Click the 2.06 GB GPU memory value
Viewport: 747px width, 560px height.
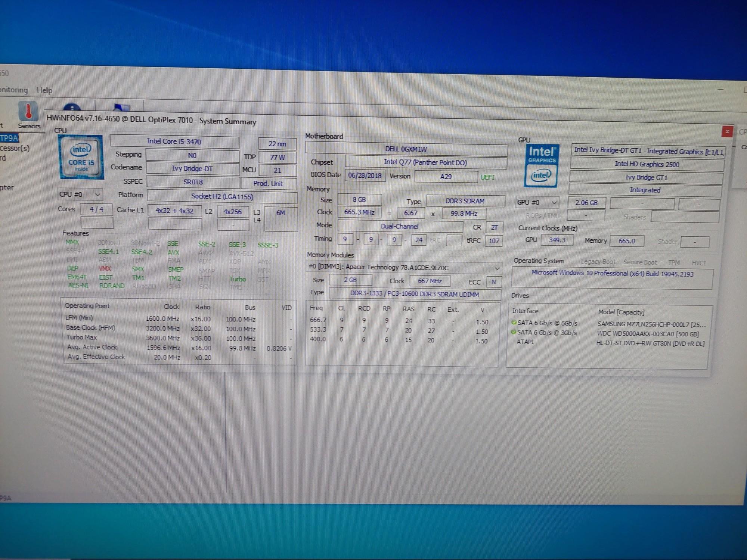click(x=586, y=203)
